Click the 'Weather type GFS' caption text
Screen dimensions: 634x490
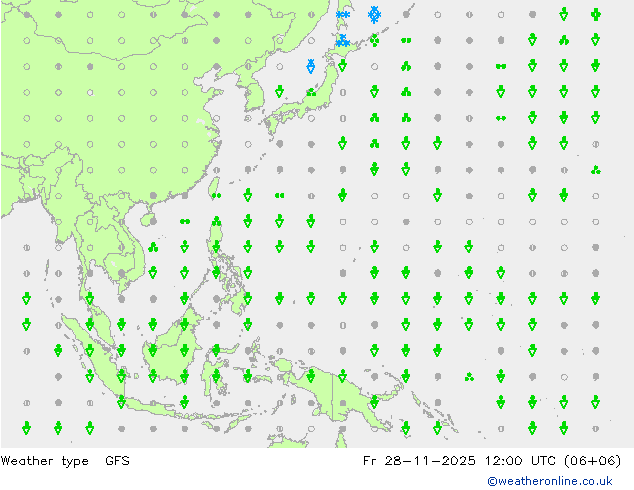[x=65, y=461]
